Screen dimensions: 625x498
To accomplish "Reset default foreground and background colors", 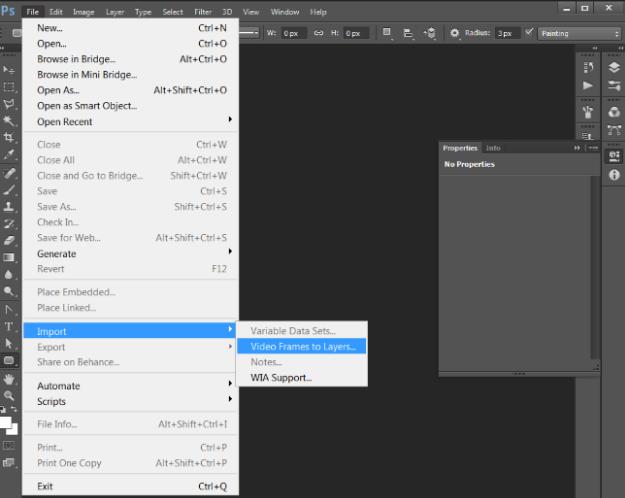I will click(x=3, y=409).
